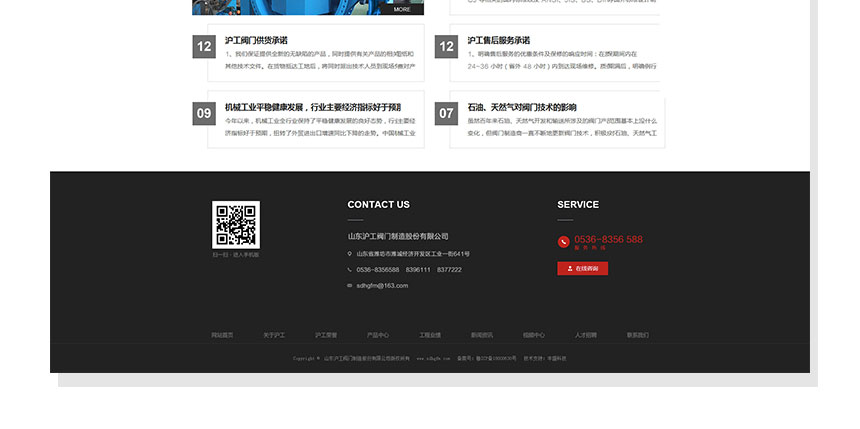Click the email envelope icon in footer
This screenshot has height=429, width=860.
(350, 285)
